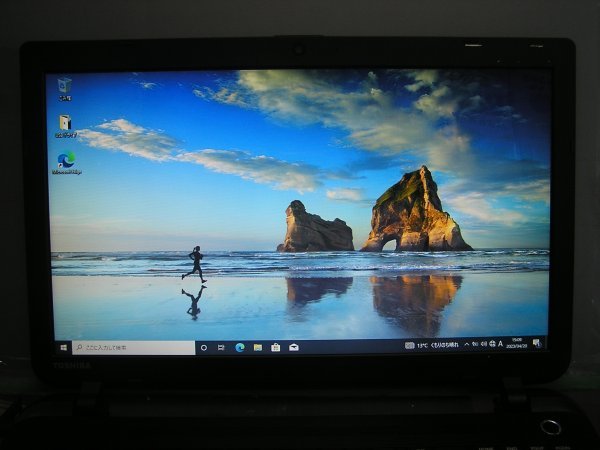
Task: Select the folder icon below Recycle Bin
Action: tap(65, 127)
